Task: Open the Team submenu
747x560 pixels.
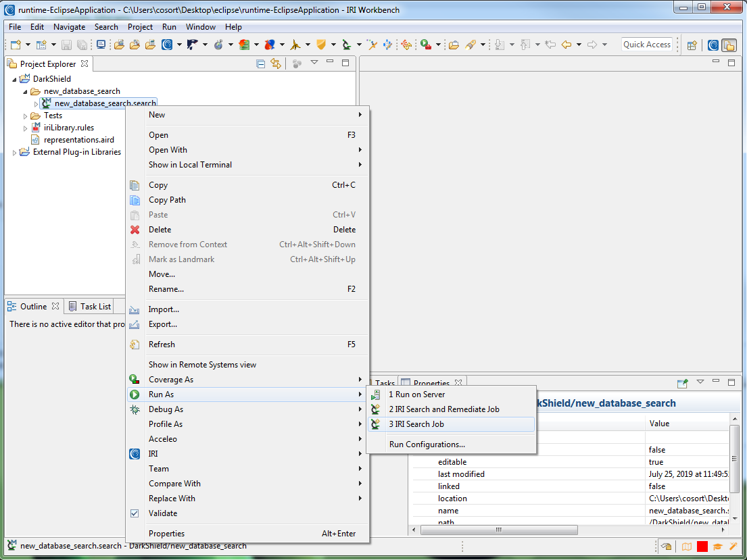Action: [x=247, y=469]
